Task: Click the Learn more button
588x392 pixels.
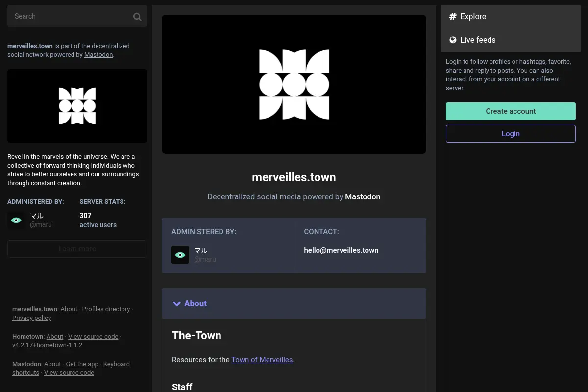Action: 77,249
